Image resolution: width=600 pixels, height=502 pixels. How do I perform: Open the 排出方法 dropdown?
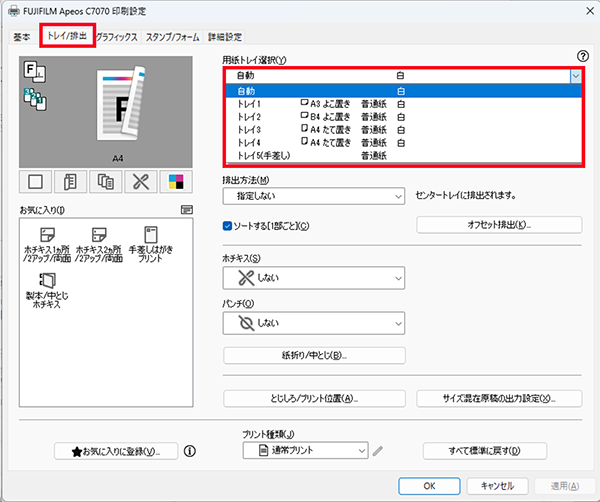[313, 196]
